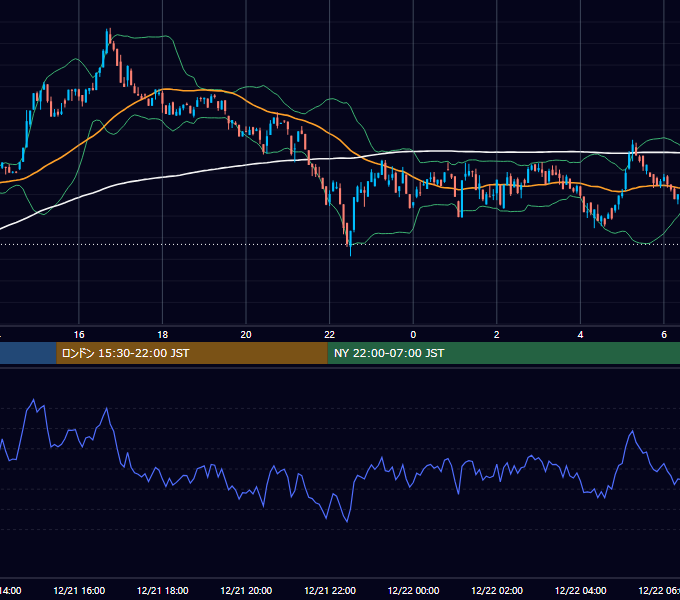
Task: Select the NY 22:00-07:00 JST session bar
Action: click(503, 353)
